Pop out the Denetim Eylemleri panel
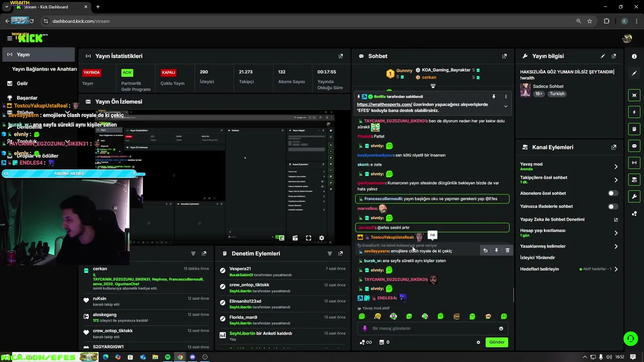 [341, 253]
